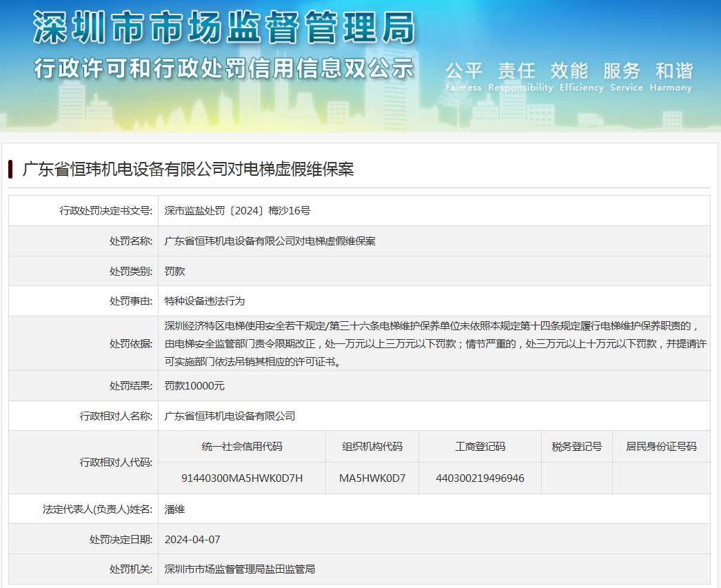Image resolution: width=721 pixels, height=588 pixels.
Task: Select the decision number 深市监盐处罚〔2024〕梅沙16号
Action: click(x=237, y=211)
